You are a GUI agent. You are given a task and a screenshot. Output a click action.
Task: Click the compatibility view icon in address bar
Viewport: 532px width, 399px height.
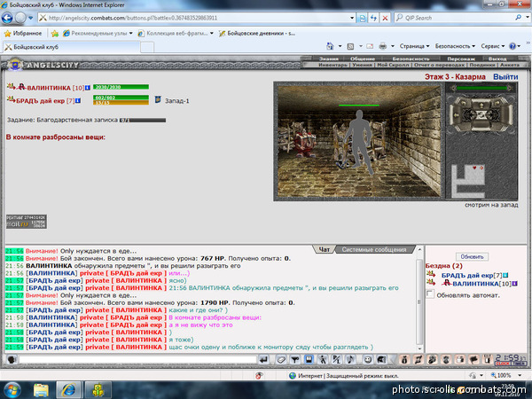point(362,18)
